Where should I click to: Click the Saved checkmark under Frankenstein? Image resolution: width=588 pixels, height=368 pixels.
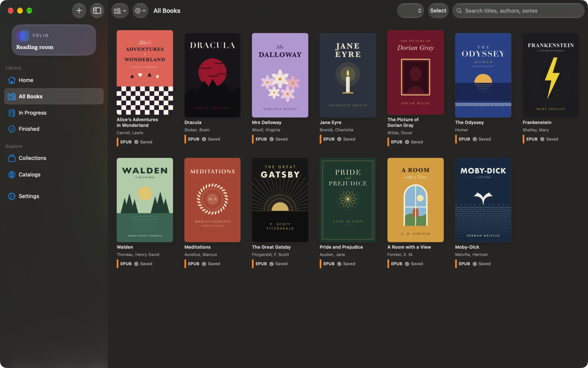pos(542,139)
